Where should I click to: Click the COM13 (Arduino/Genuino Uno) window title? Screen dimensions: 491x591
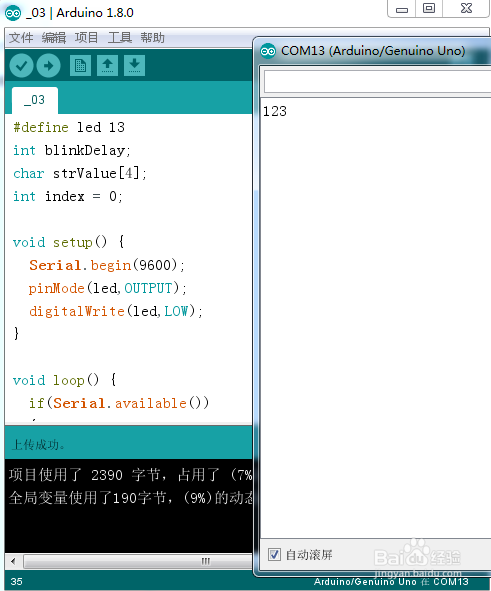click(x=373, y=51)
